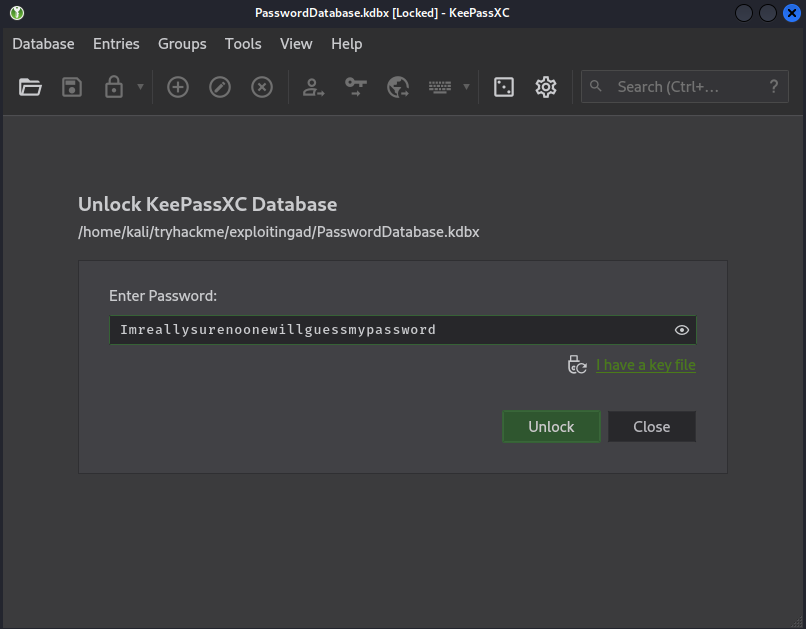Click the magnifier icon in search box
Viewport: 806px width, 629px height.
(x=596, y=86)
